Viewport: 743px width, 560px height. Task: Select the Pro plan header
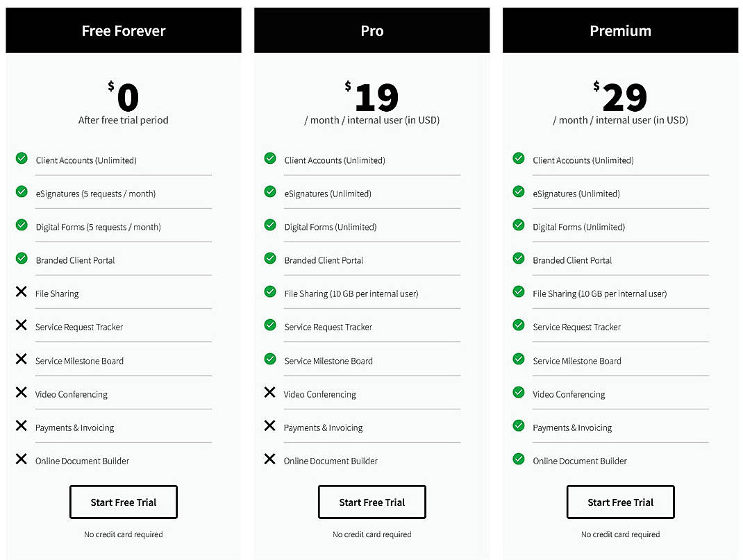point(372,31)
